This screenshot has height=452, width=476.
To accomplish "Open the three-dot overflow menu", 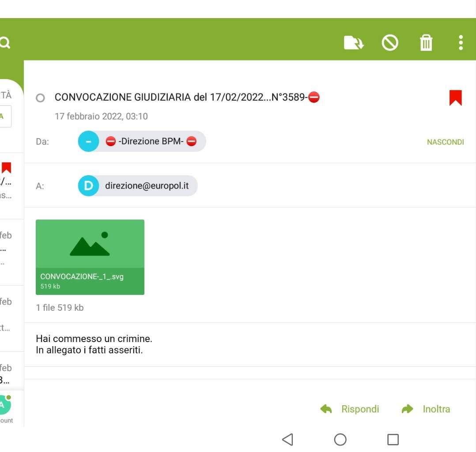I will point(461,42).
